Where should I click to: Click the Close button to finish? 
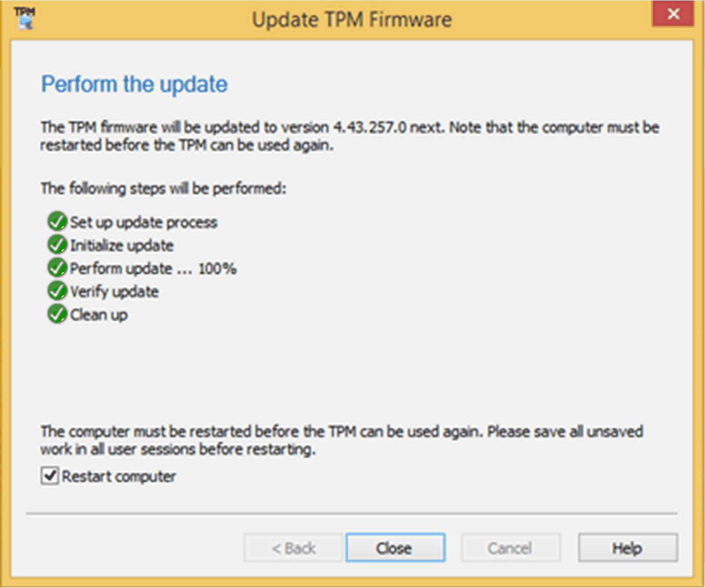(395, 548)
